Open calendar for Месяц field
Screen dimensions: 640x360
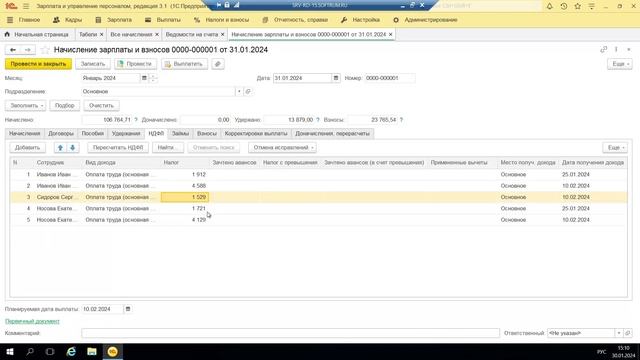point(144,78)
